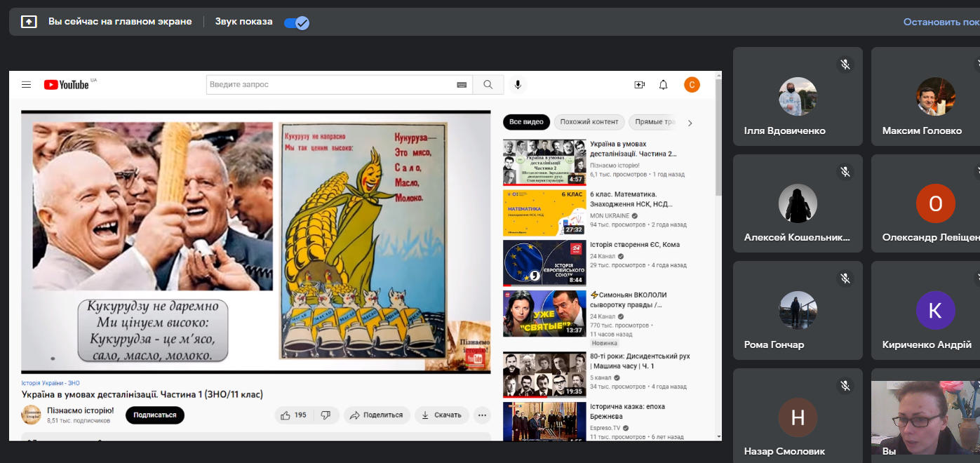Open the create video icon
980x463 pixels.
point(639,85)
